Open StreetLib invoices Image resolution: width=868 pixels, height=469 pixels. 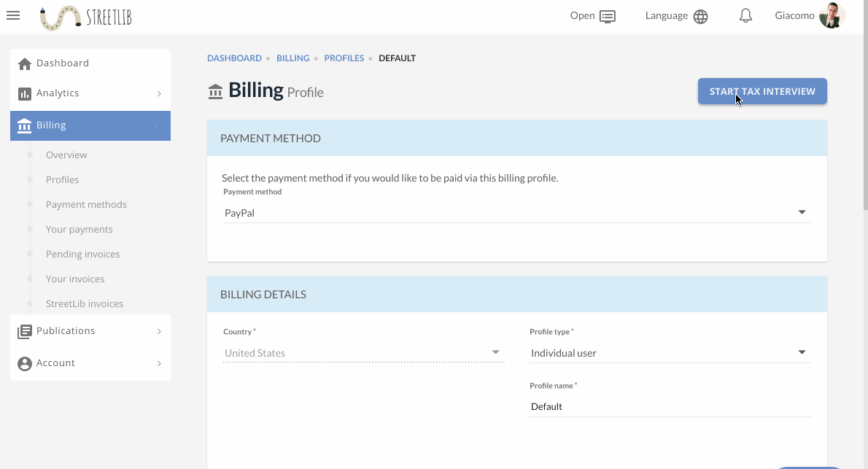[x=85, y=304]
